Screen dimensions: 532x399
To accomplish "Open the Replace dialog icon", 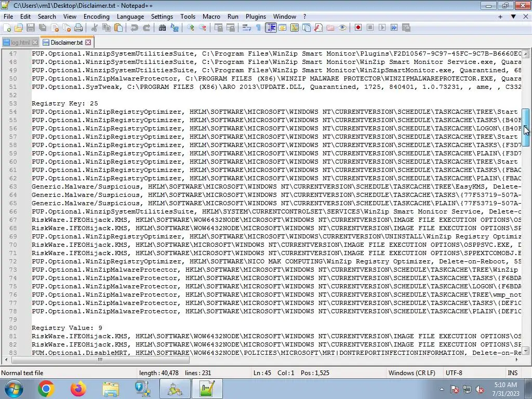I will tap(175, 28).
